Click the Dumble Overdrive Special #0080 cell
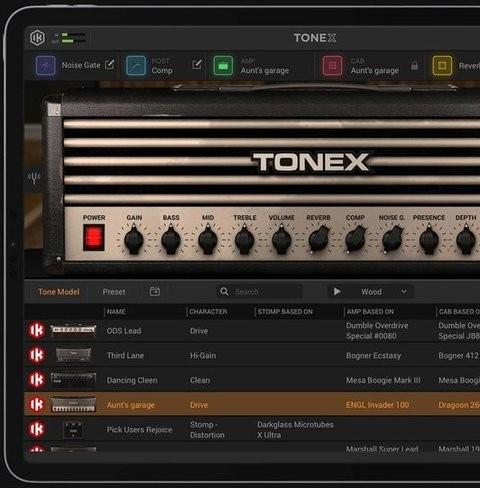The image size is (480, 488). 377,331
